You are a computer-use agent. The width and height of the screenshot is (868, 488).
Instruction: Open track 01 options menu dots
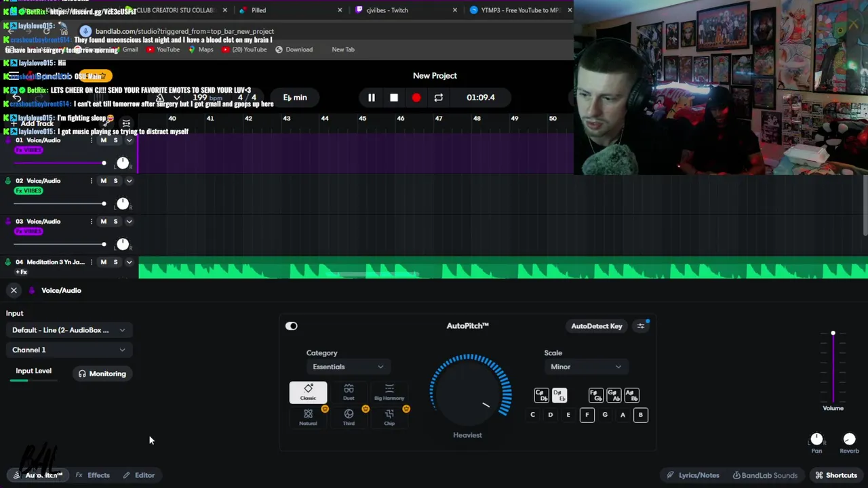point(92,140)
